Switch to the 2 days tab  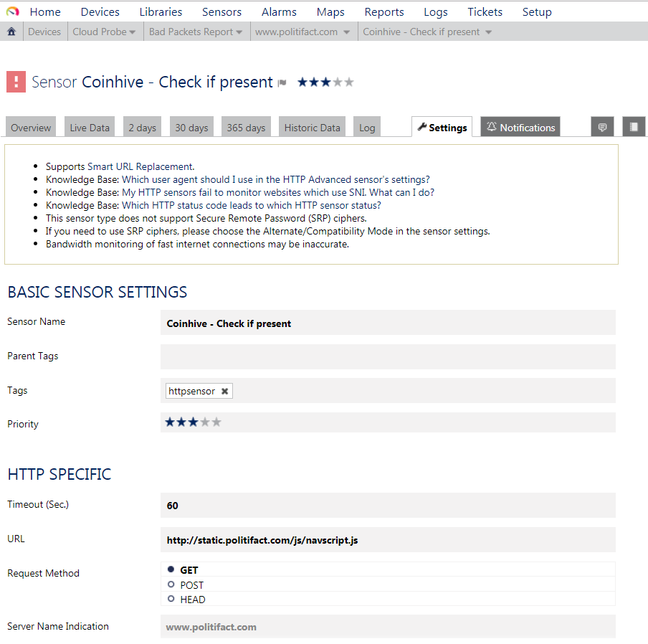tap(142, 127)
